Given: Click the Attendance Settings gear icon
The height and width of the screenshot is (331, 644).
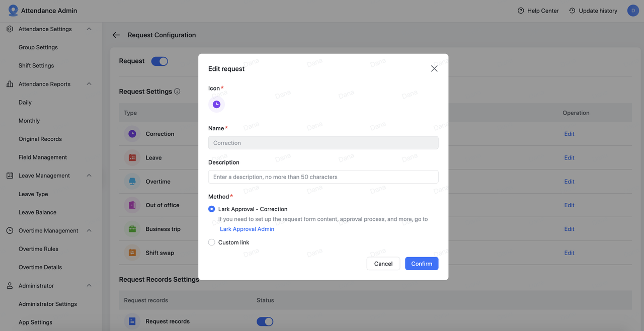Looking at the screenshot, I should [x=10, y=29].
